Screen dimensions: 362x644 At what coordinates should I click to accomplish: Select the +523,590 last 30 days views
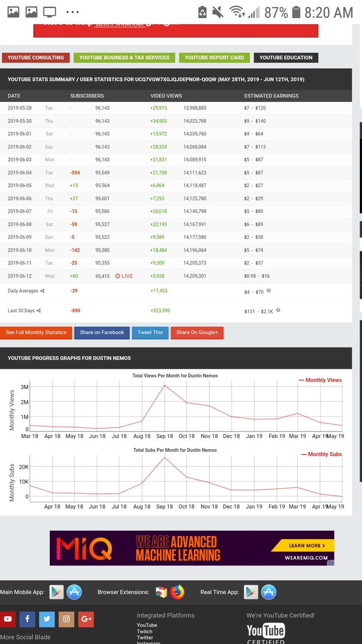[x=160, y=311]
